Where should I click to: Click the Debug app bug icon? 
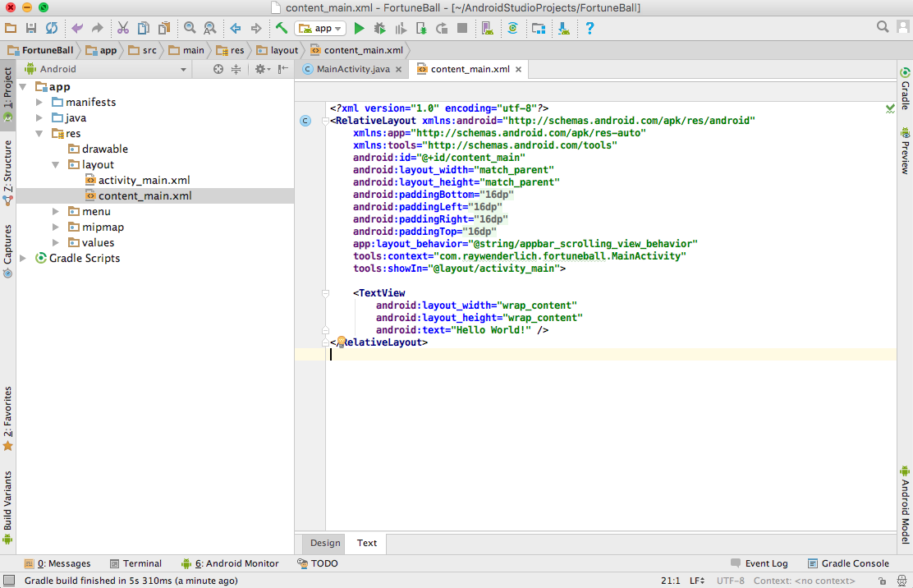379,28
